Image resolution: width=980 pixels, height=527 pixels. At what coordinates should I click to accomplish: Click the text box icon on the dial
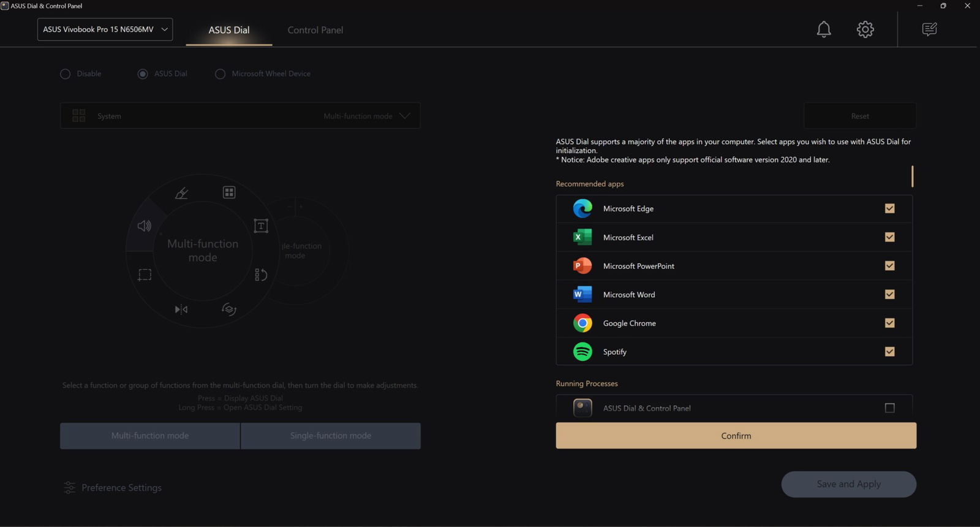[261, 226]
